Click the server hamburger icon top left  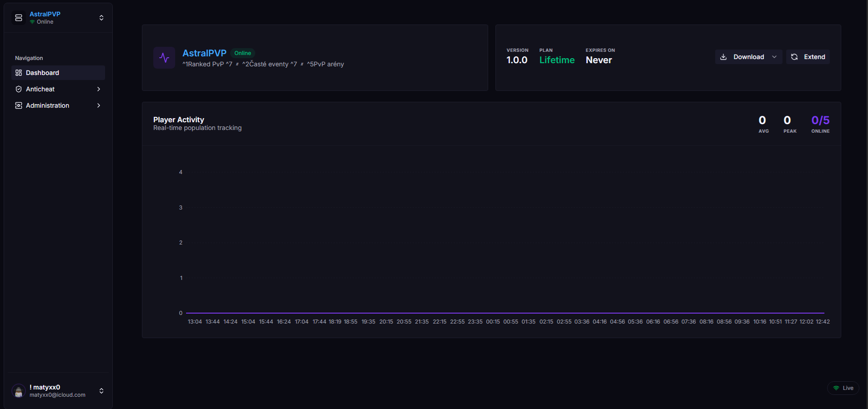click(x=18, y=18)
